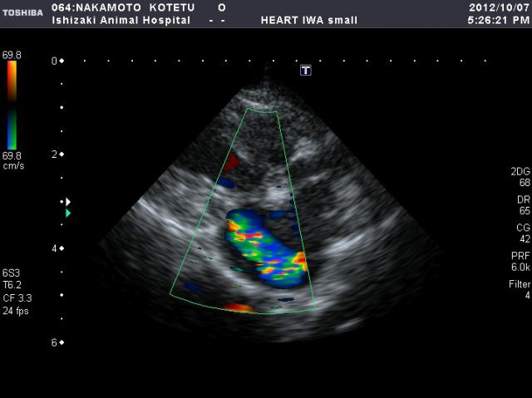Click depth scale marker 0
This screenshot has width=532, height=398.
pos(54,61)
